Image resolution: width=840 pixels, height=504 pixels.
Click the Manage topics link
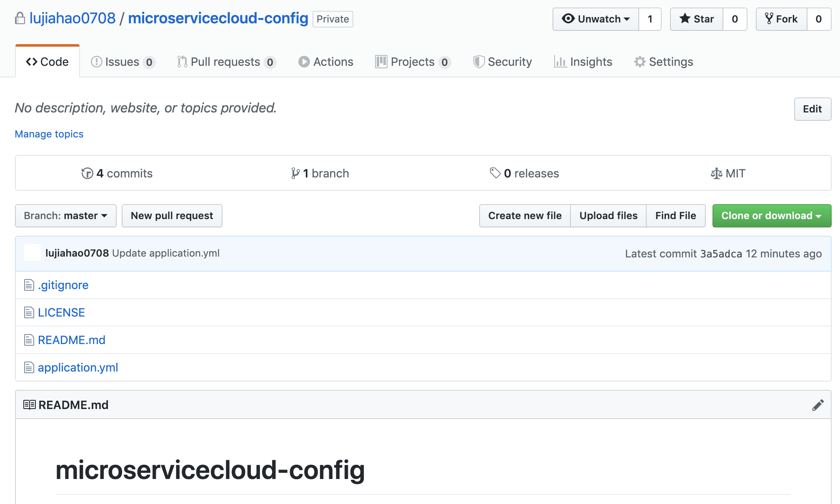[x=49, y=134]
